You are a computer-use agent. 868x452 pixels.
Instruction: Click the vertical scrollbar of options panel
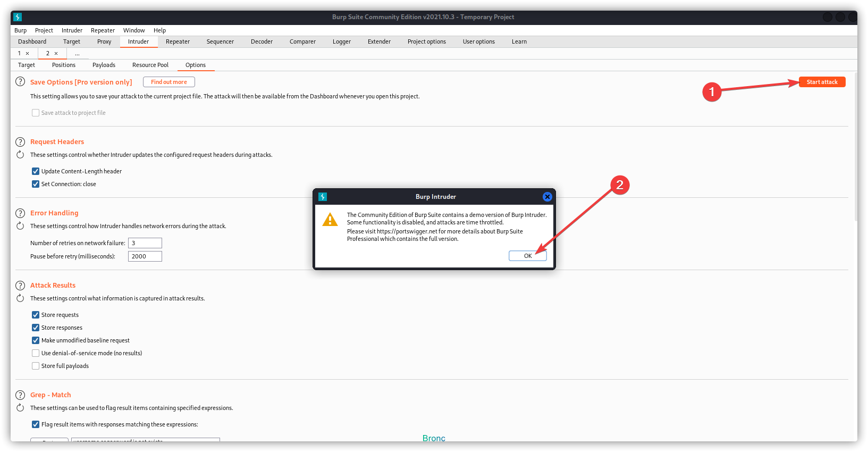855,146
